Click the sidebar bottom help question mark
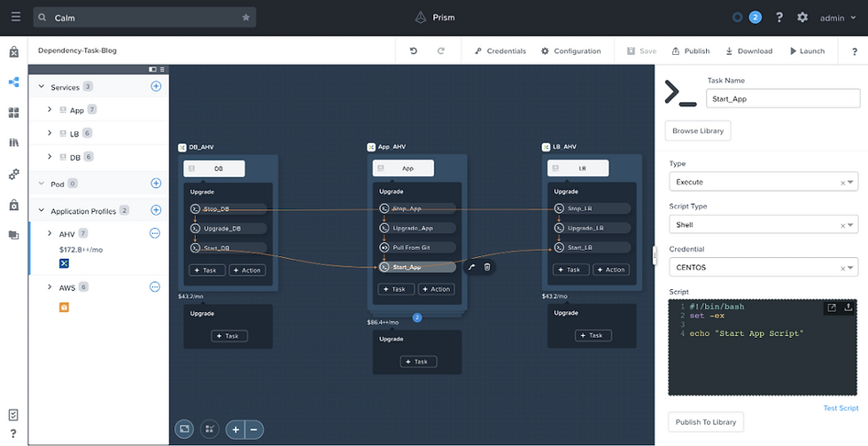 (14, 434)
